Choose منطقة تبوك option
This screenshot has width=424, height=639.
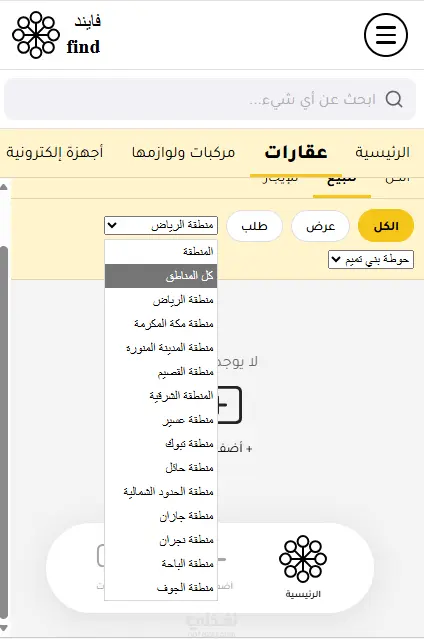[x=161, y=444]
